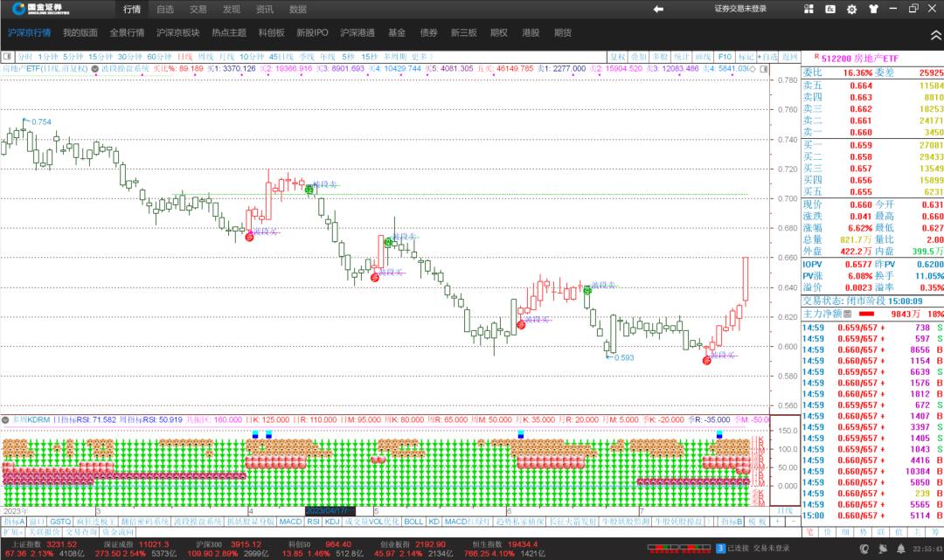The image size is (944, 560).
Task: Click the F10 company info button
Action: point(725,56)
